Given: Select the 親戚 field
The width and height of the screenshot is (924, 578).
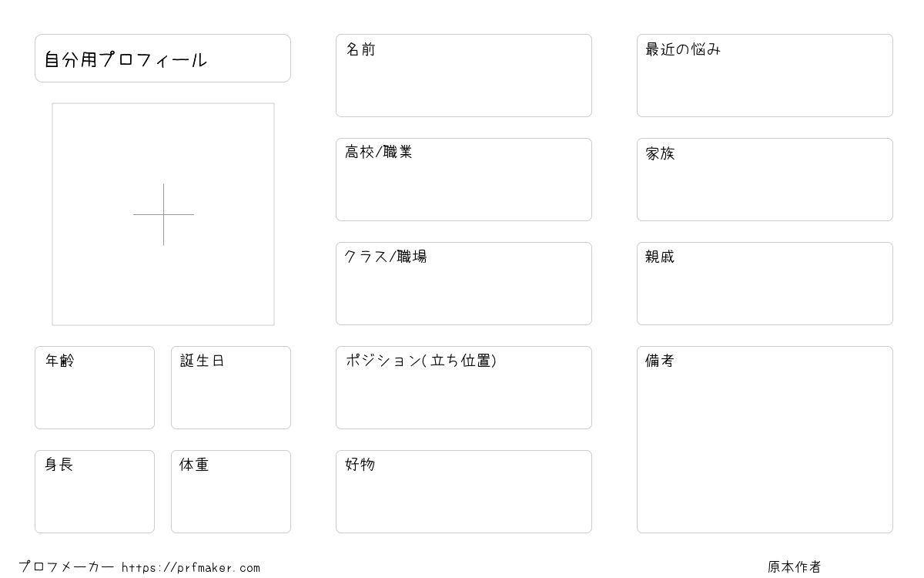Looking at the screenshot, I should (765, 284).
